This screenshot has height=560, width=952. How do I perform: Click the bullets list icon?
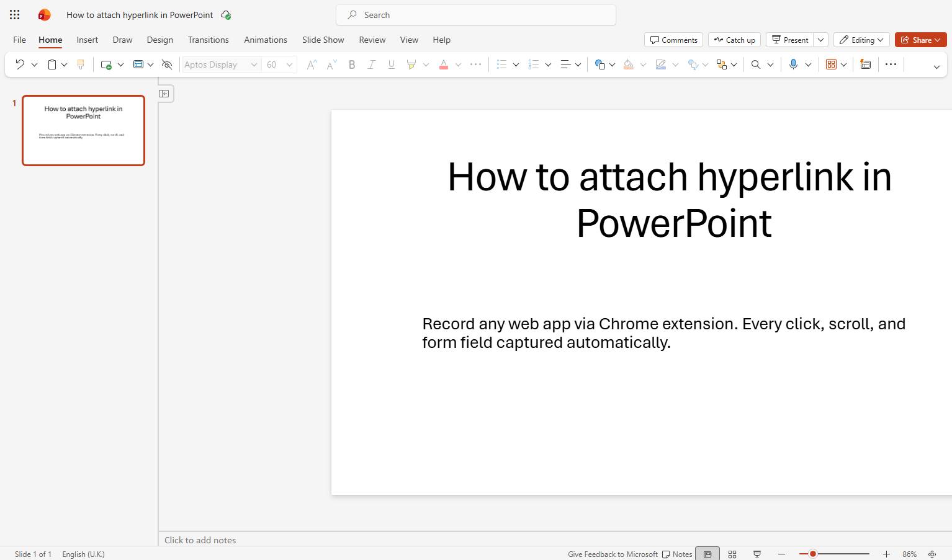pyautogui.click(x=502, y=64)
